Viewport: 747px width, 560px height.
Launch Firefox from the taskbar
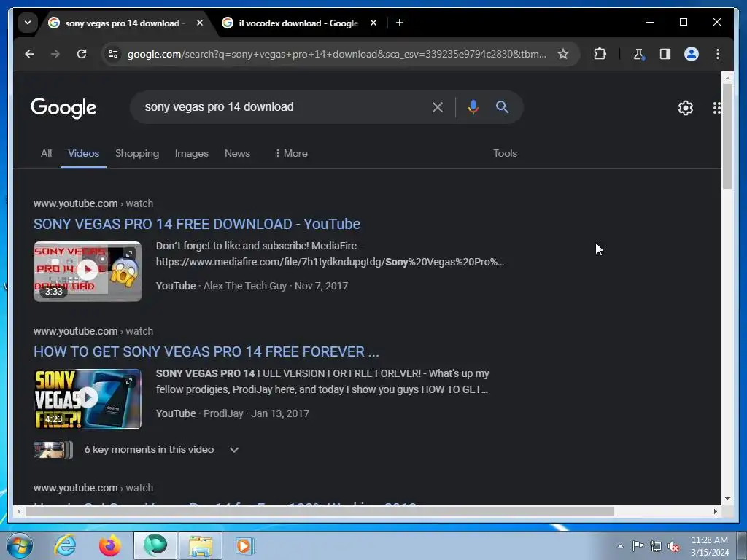coord(109,545)
